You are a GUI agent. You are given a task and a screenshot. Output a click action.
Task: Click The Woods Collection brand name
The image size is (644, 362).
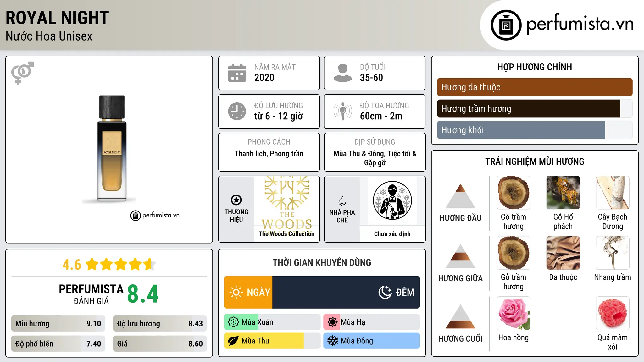pyautogui.click(x=286, y=234)
